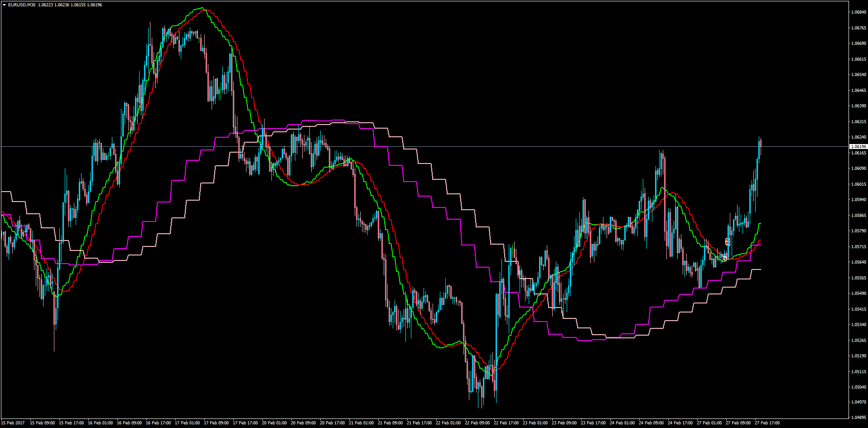
Task: Click the 24 Feb 01:00 time label
Action: tap(622, 423)
